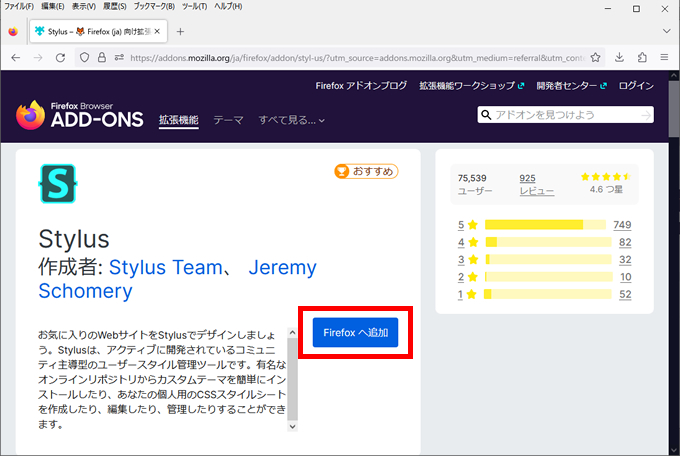Click the Firefox Browser ADD-ONS logo
The image size is (680, 456).
click(80, 115)
